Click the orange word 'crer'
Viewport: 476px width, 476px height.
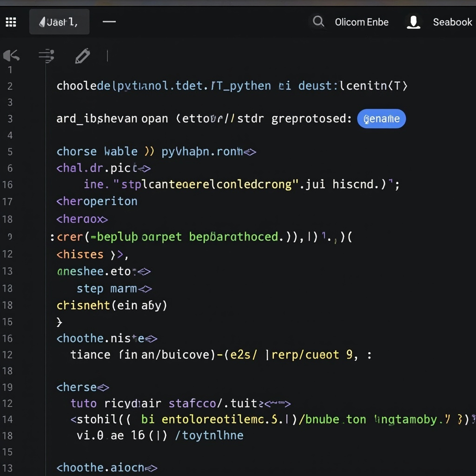point(70,237)
